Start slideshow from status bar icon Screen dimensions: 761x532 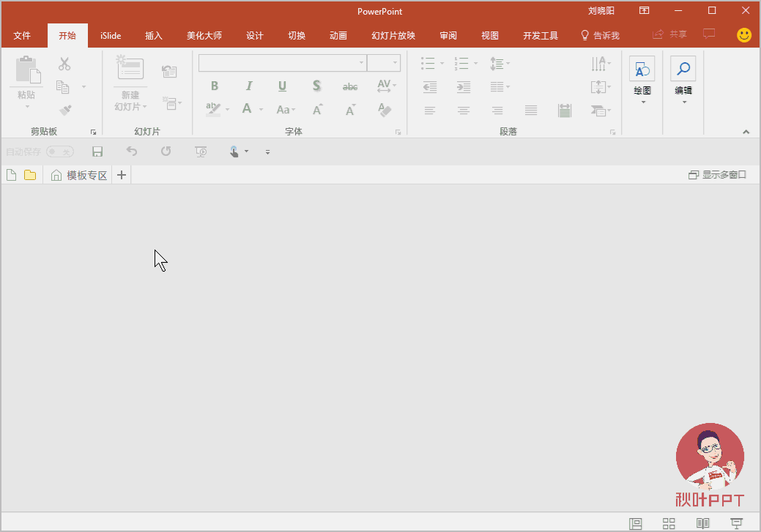pos(737,523)
